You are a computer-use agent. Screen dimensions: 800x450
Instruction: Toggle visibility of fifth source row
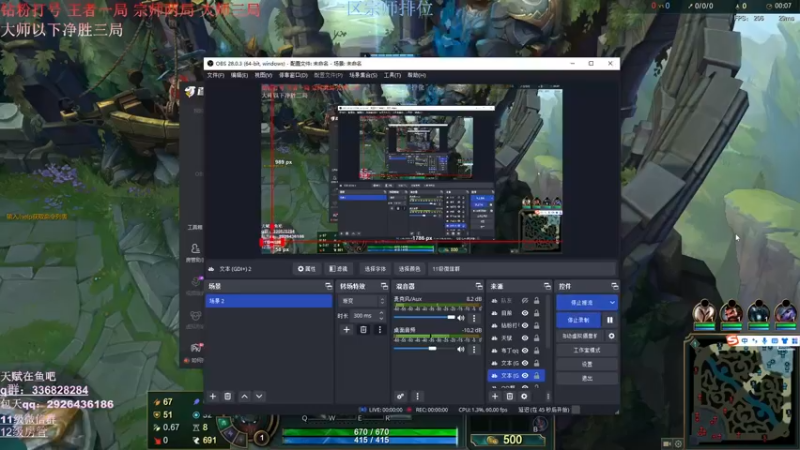525,351
